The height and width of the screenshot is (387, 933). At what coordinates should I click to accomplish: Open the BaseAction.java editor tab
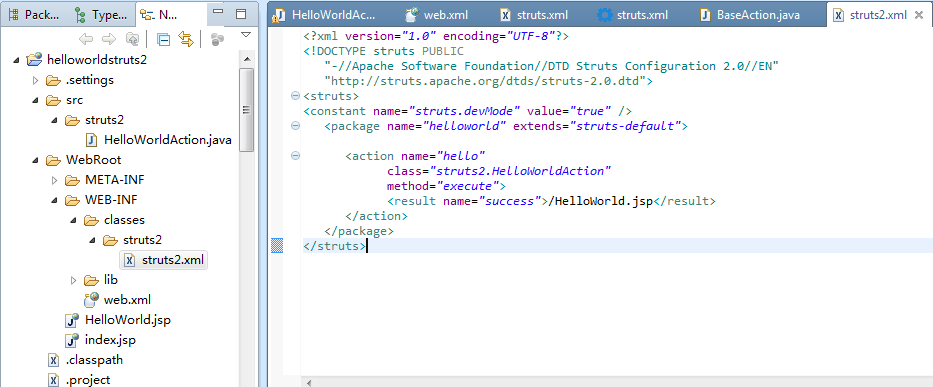(x=749, y=15)
